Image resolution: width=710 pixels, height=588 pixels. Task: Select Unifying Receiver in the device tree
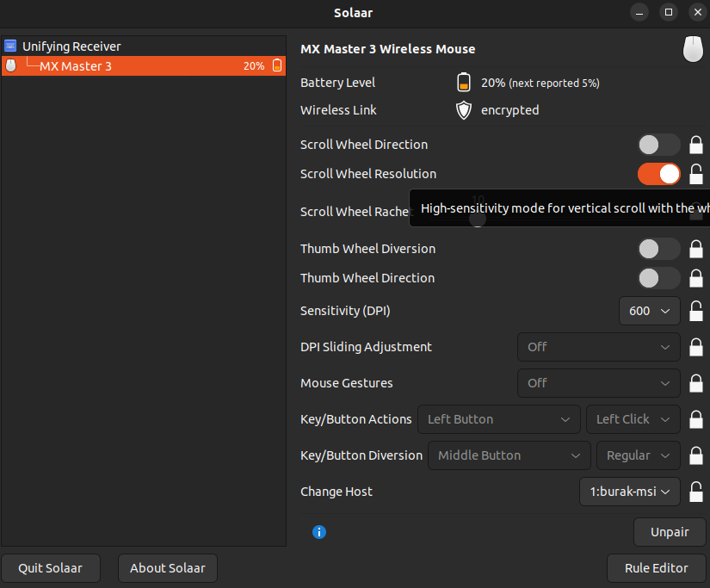point(143,46)
